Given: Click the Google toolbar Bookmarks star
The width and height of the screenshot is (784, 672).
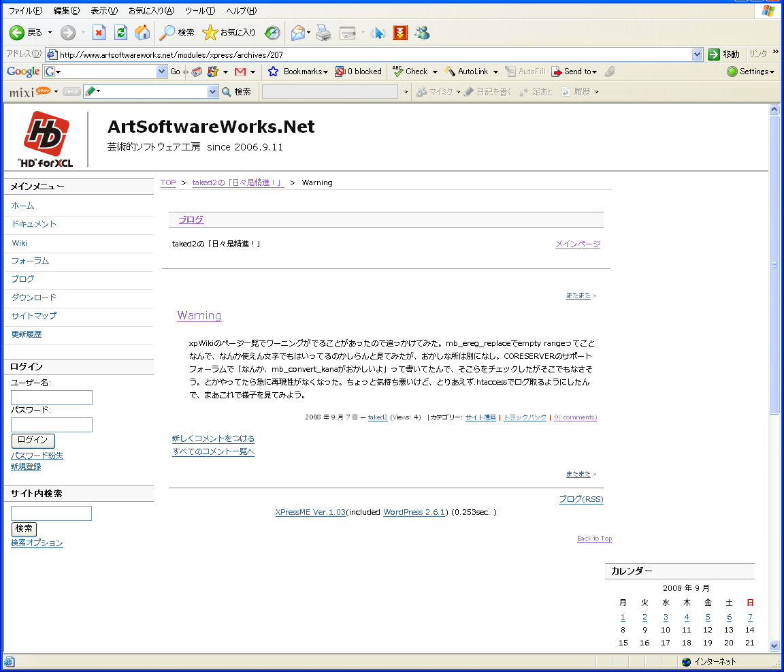Looking at the screenshot, I should point(274,71).
